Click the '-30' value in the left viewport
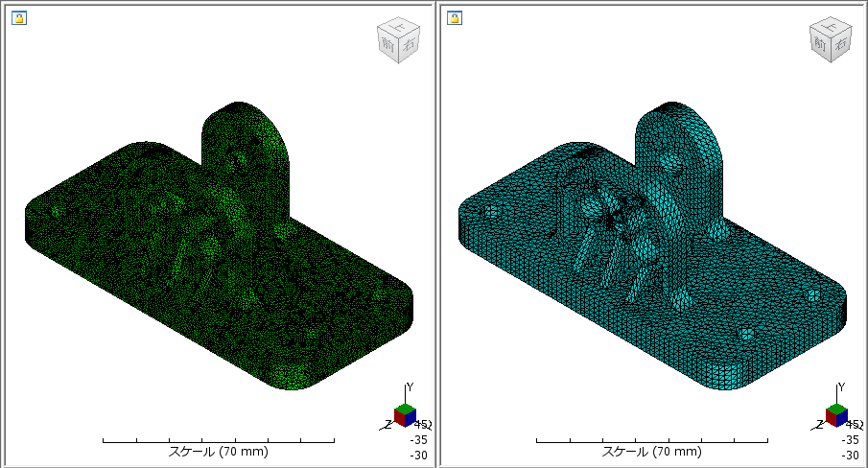Screen dimensions: 868x468 (x=418, y=456)
